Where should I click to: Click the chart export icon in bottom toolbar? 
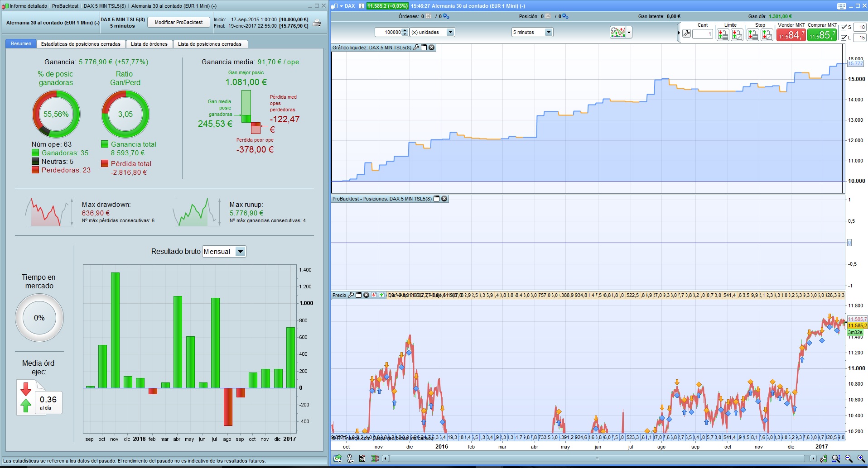(x=338, y=458)
